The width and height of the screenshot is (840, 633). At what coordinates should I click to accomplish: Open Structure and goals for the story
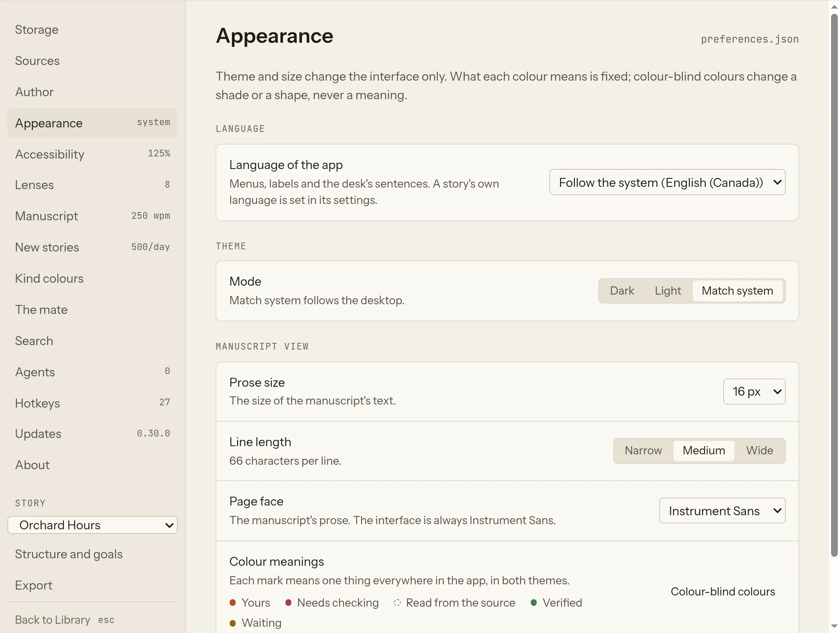click(92, 554)
